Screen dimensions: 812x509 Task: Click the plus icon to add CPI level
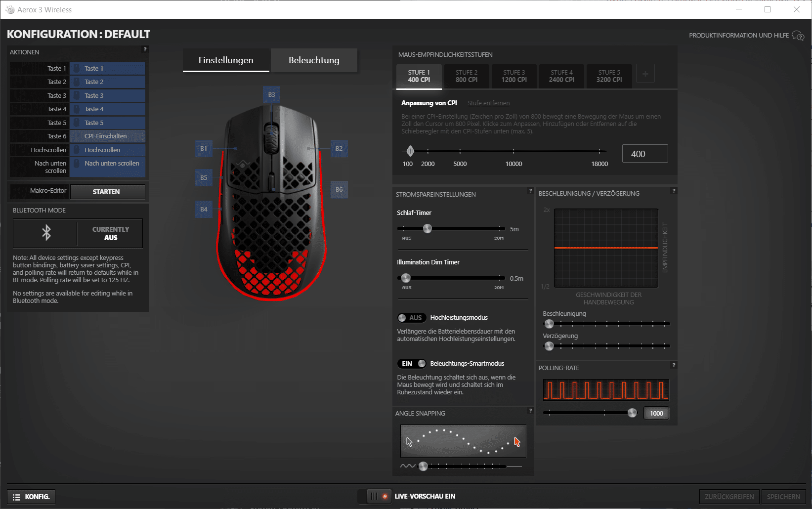645,74
